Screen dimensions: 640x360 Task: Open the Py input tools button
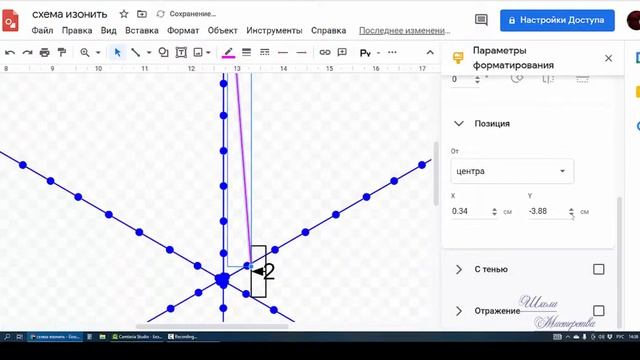click(x=365, y=53)
